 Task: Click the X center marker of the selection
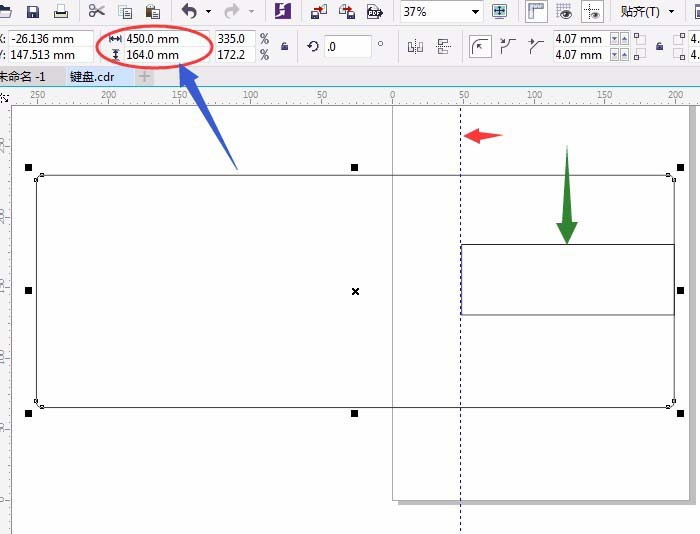pyautogui.click(x=355, y=292)
